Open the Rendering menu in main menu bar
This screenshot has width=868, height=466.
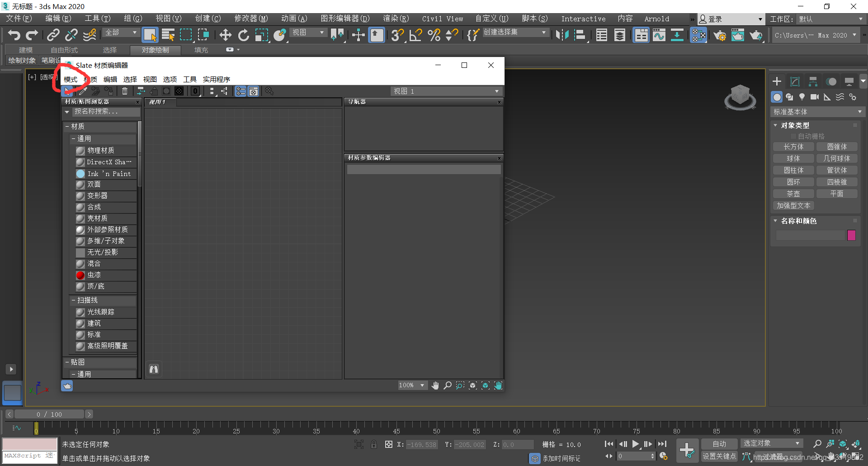click(396, 19)
